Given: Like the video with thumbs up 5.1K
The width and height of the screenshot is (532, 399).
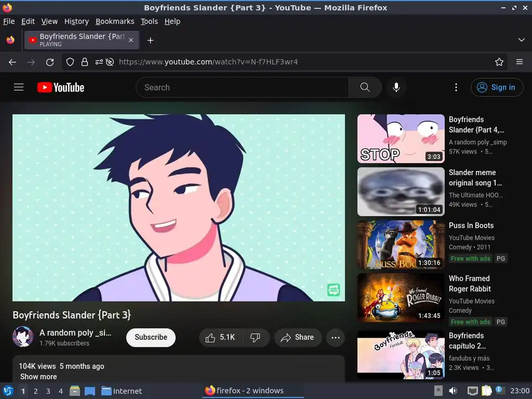Looking at the screenshot, I should click(220, 338).
